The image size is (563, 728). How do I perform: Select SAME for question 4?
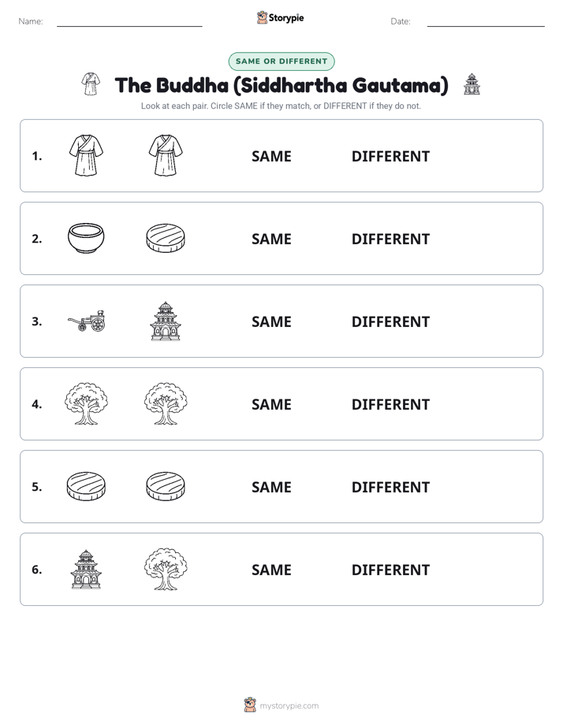(271, 404)
